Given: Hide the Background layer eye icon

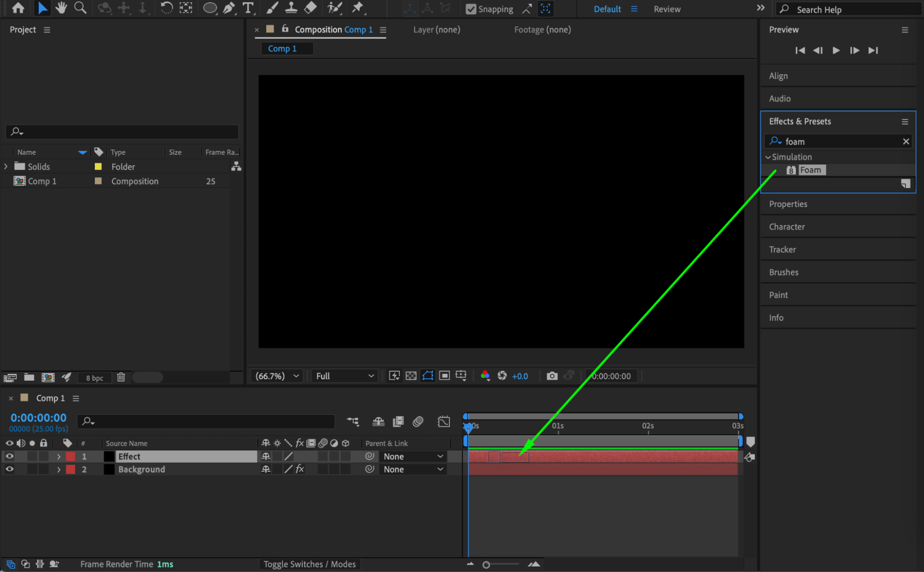Looking at the screenshot, I should point(9,469).
